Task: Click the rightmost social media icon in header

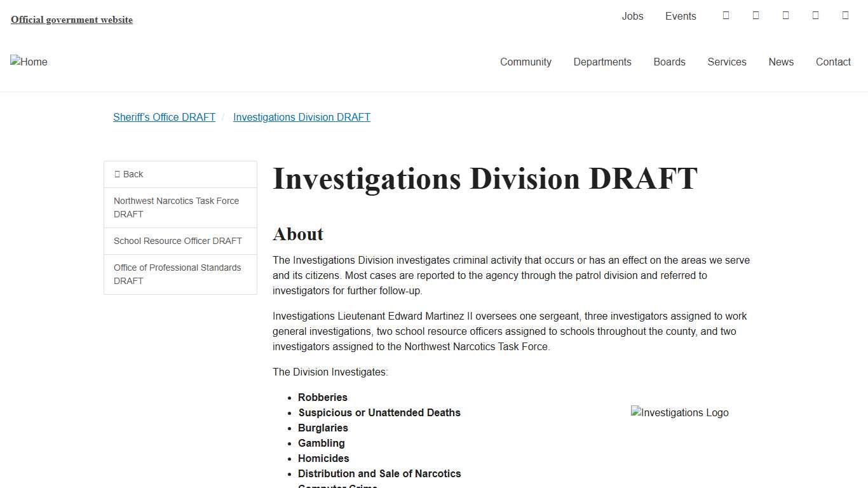Action: 845,15
